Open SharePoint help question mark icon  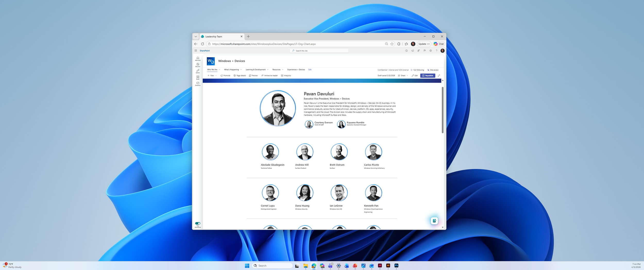pos(436,51)
